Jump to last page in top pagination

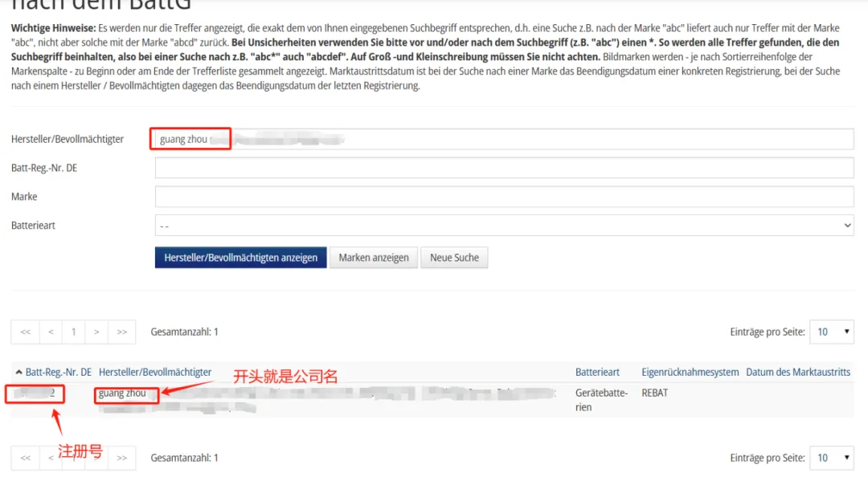click(122, 332)
